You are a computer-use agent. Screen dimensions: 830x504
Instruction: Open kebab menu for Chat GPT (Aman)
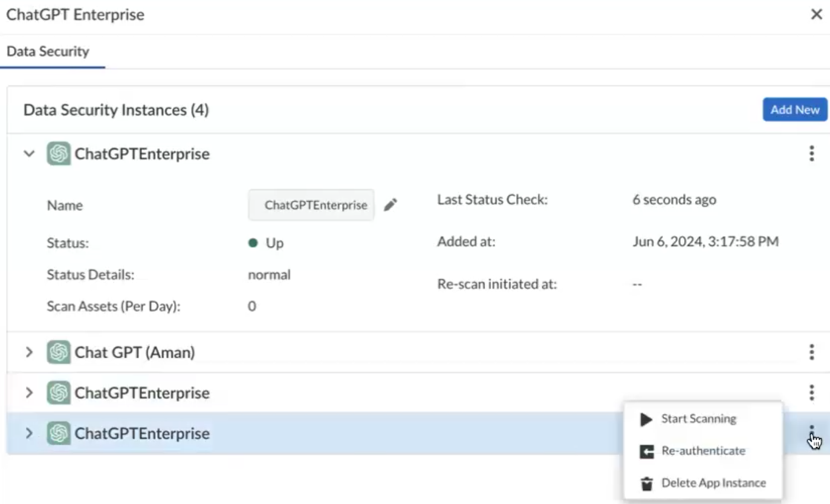tap(811, 352)
